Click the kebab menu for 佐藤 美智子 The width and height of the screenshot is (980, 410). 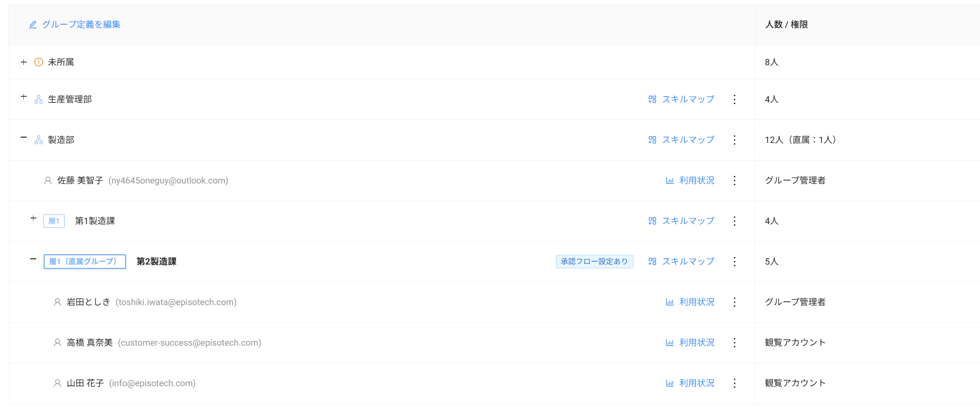[734, 181]
